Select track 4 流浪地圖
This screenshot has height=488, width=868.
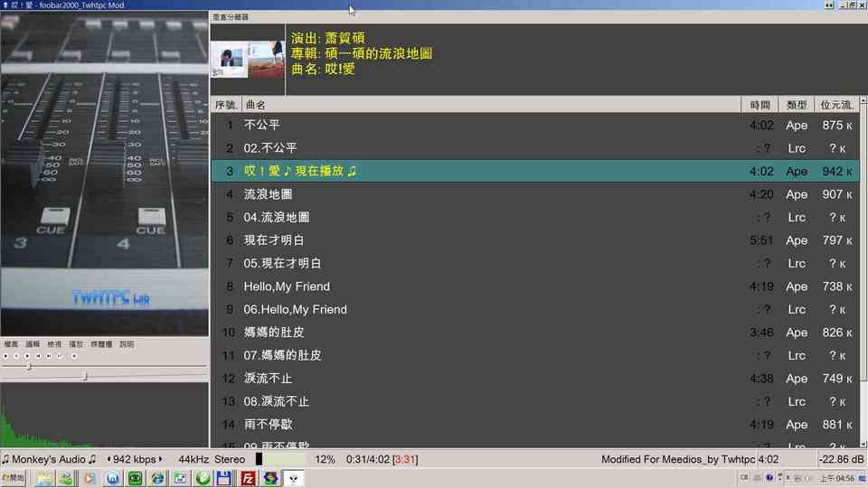[534, 194]
